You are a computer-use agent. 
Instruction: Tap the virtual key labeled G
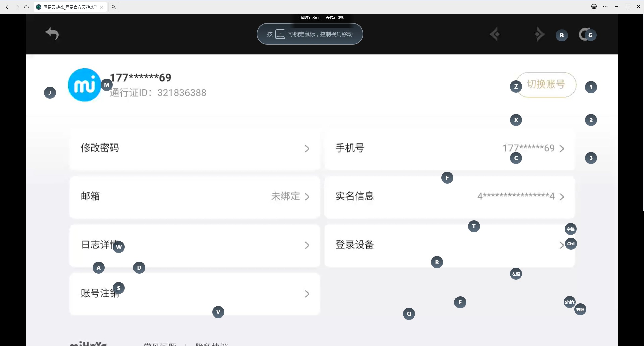coord(590,35)
